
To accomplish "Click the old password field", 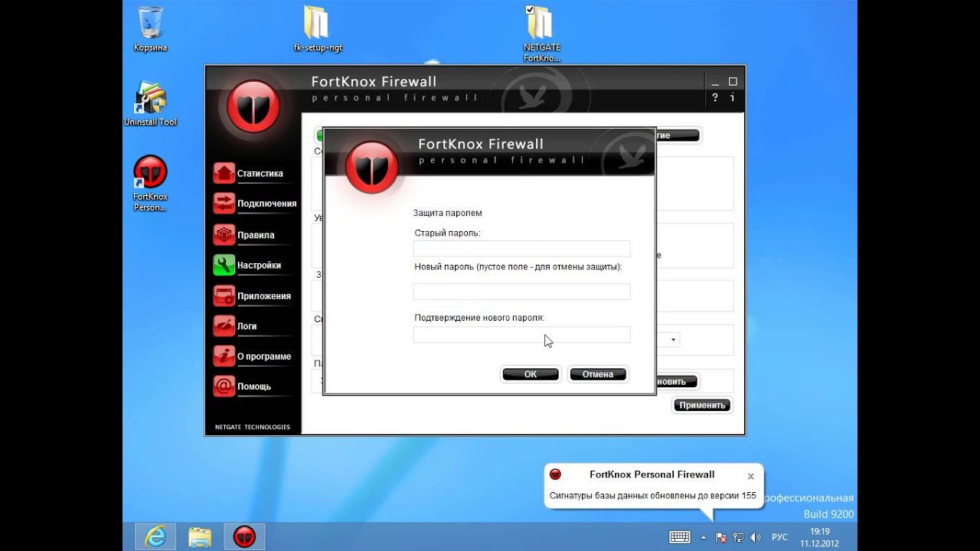I will point(521,249).
